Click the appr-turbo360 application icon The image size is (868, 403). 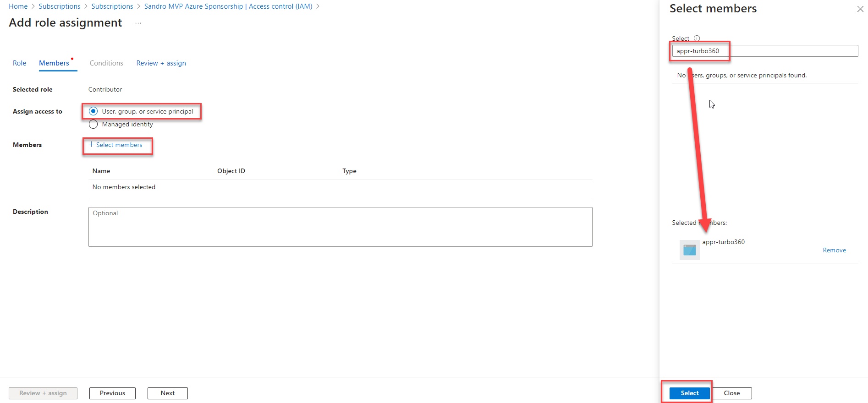point(689,250)
